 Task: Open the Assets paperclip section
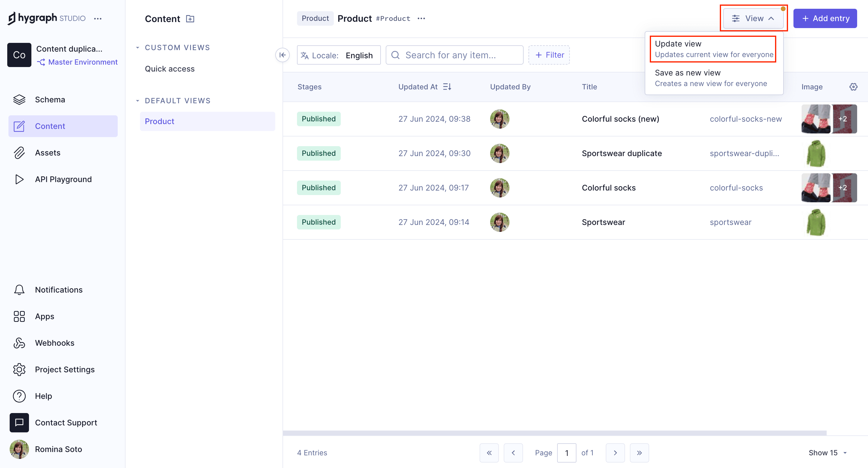(x=47, y=153)
